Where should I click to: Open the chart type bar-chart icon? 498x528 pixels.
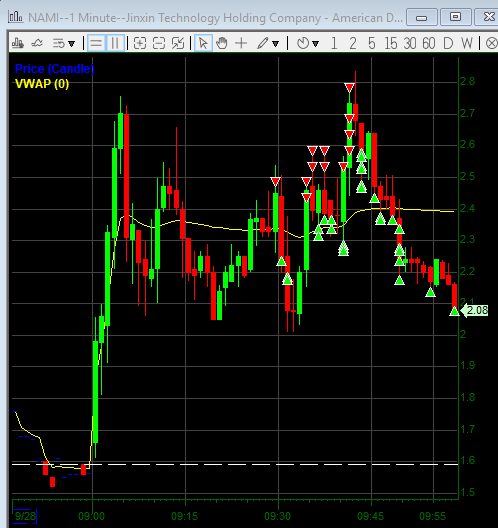click(18, 43)
